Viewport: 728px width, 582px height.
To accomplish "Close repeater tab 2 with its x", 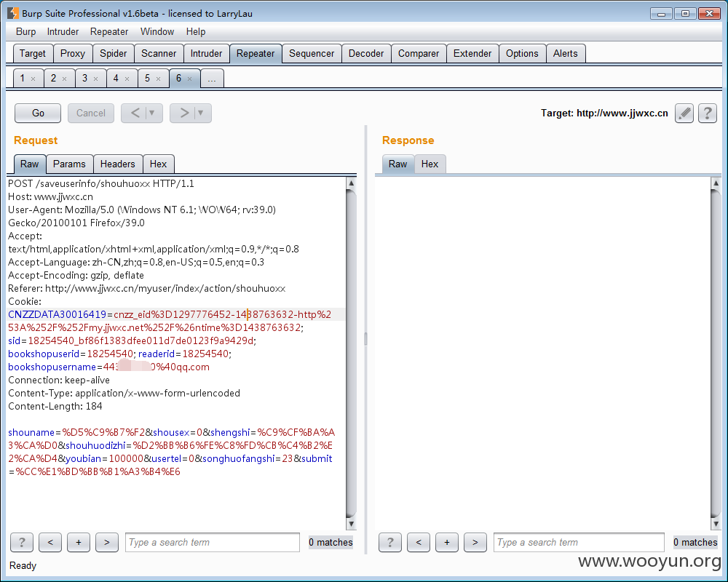I will coord(65,79).
